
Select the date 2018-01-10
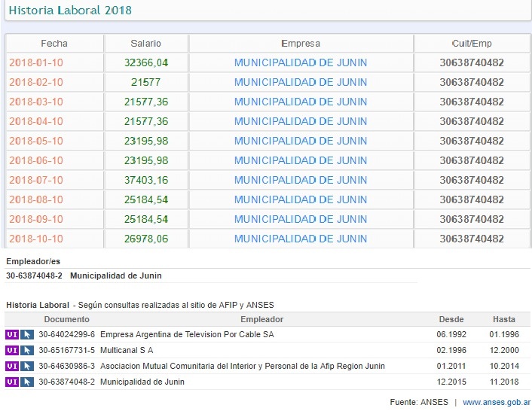36,62
